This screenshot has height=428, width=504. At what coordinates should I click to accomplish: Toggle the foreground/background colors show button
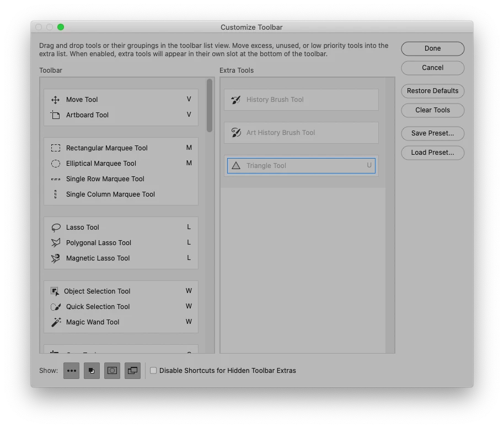pyautogui.click(x=92, y=371)
